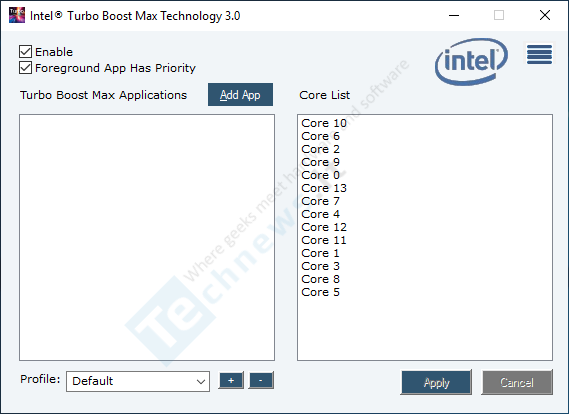
Task: Click the Add App button
Action: [x=240, y=95]
